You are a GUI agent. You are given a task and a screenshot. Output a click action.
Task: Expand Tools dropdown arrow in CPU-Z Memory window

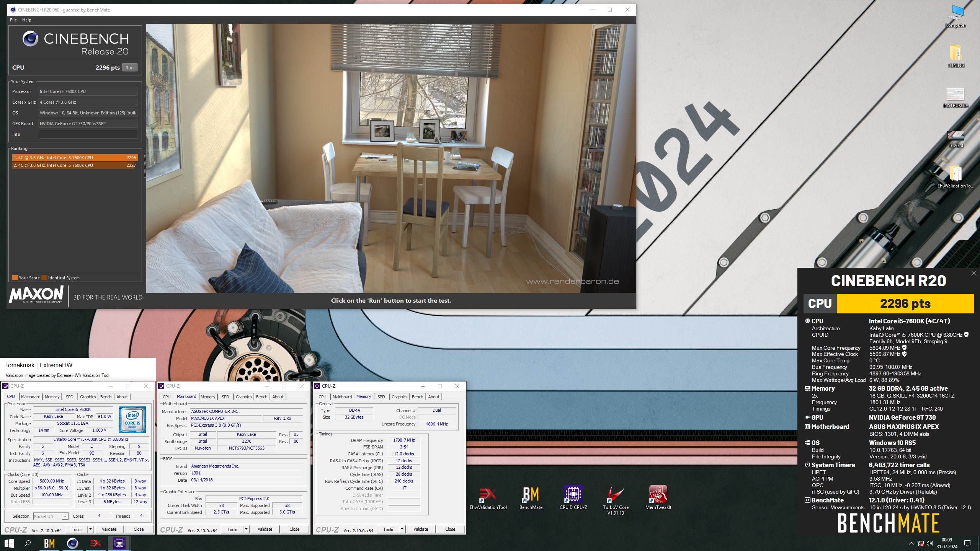point(402,529)
